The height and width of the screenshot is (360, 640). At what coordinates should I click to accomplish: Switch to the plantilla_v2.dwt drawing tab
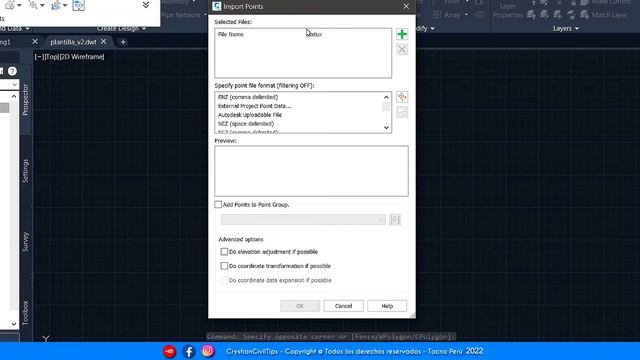[73, 42]
